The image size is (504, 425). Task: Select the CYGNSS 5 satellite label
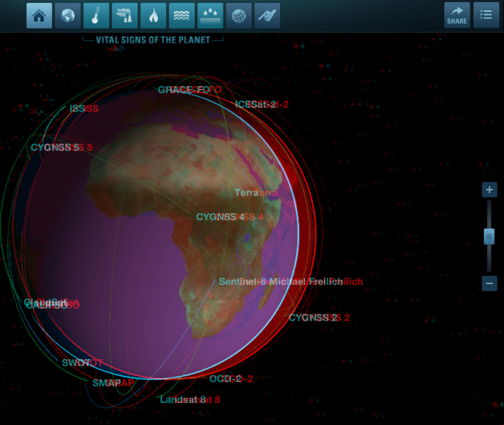coord(61,148)
